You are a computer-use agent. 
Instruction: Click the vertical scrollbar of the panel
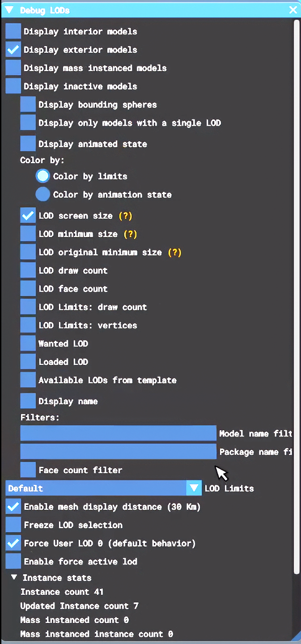click(x=297, y=295)
